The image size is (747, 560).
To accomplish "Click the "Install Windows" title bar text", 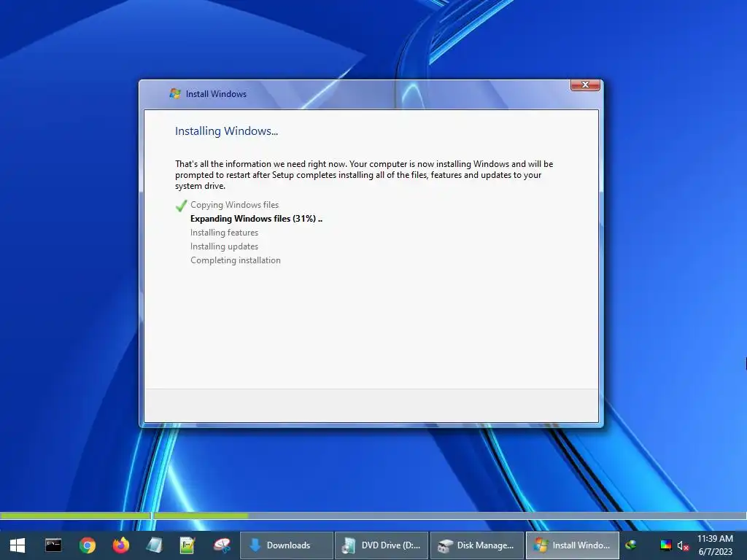I will click(x=216, y=94).
